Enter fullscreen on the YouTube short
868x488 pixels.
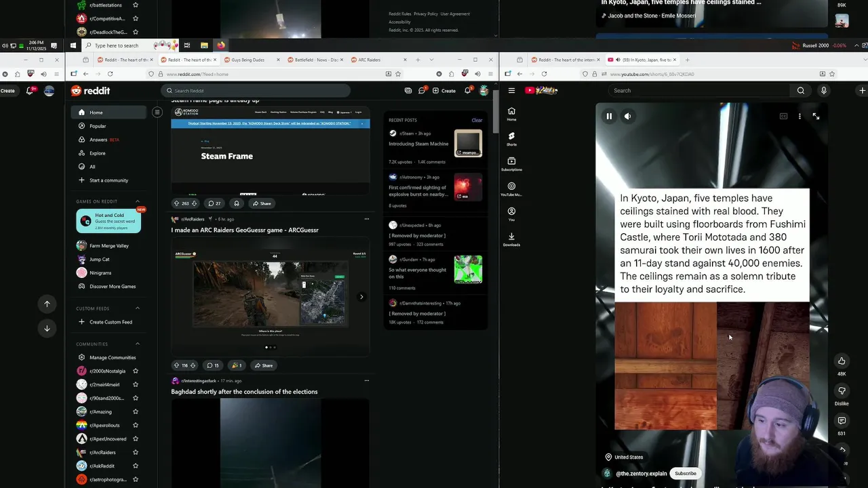[816, 117]
